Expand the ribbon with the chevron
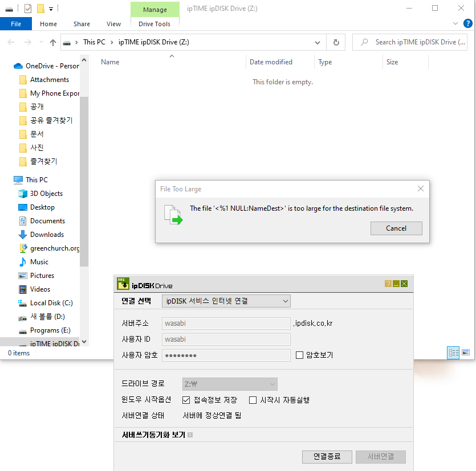 (455, 23)
